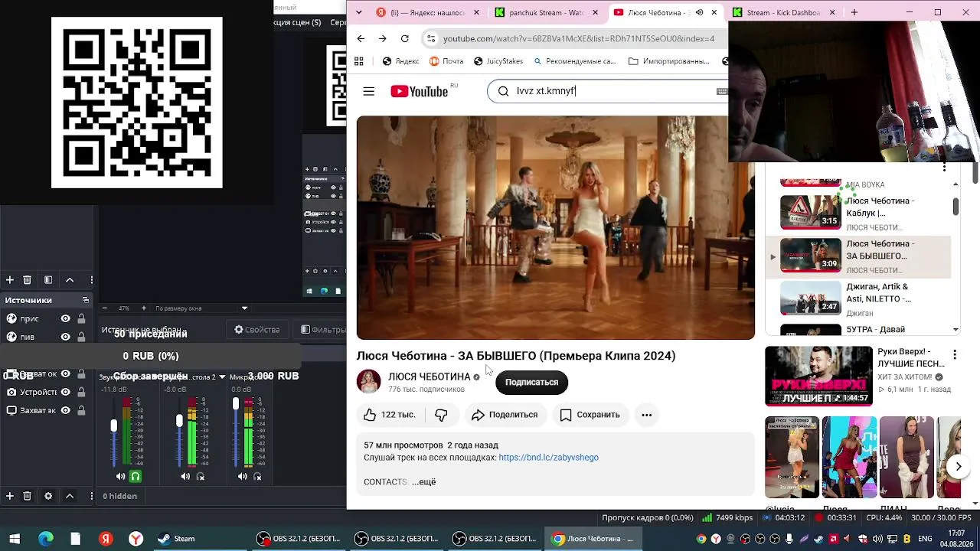Viewport: 980px width, 551px height.
Task: Add a source in OBS Sources dock
Action: pos(10,496)
